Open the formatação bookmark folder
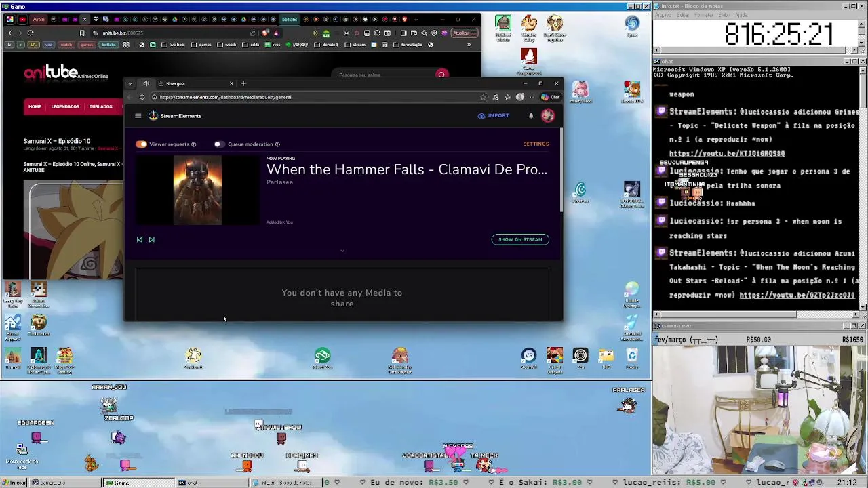The width and height of the screenshot is (868, 488). (407, 45)
